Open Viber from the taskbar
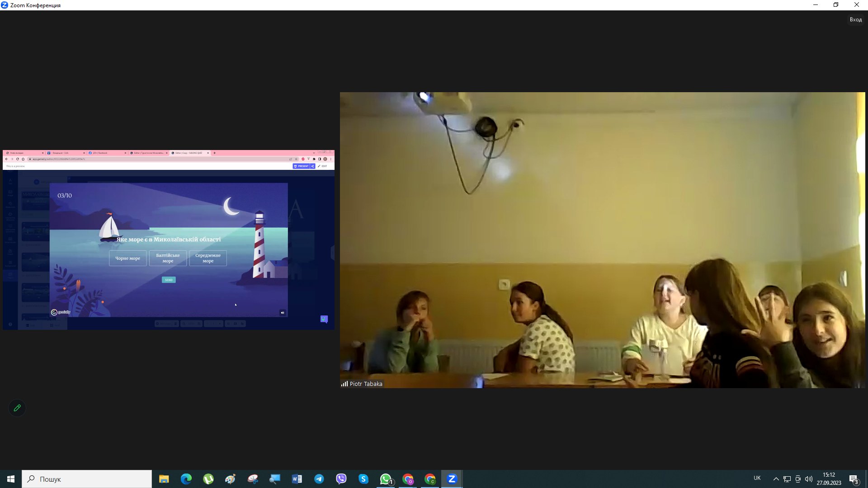Image resolution: width=868 pixels, height=488 pixels. (341, 479)
